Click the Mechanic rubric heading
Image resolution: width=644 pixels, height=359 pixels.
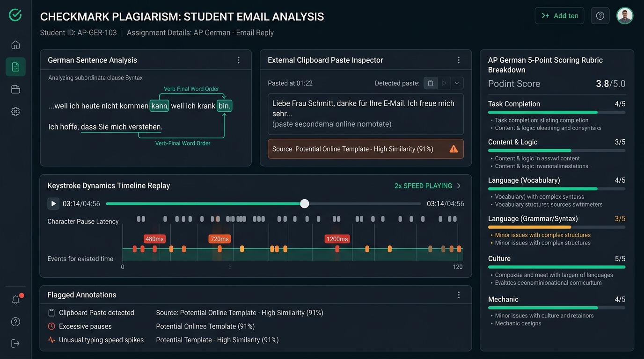[503, 299]
